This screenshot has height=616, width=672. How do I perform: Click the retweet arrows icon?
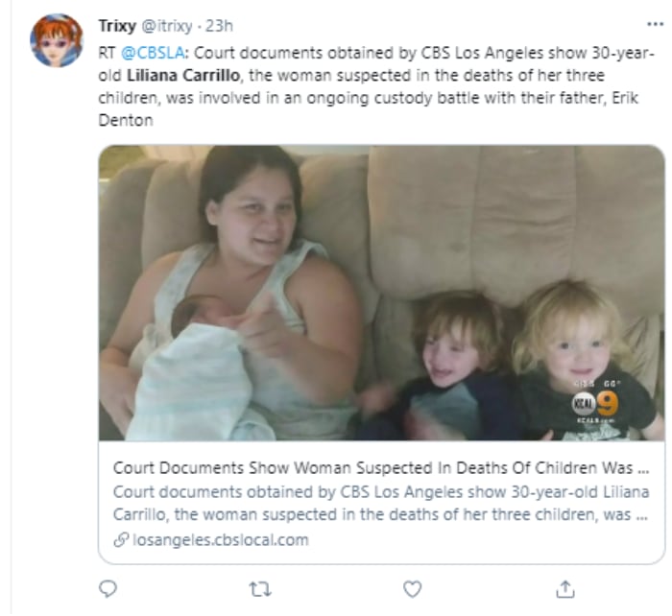pyautogui.click(x=260, y=589)
